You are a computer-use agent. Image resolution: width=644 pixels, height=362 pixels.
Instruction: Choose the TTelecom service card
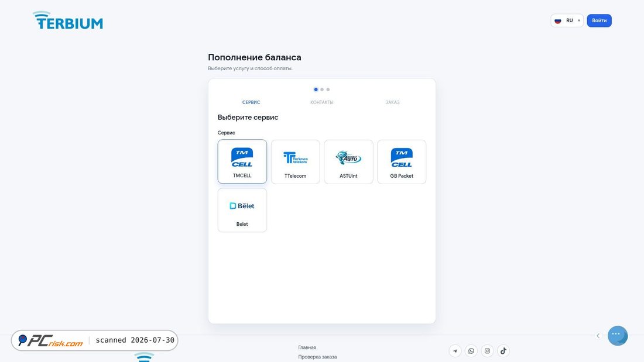(295, 162)
